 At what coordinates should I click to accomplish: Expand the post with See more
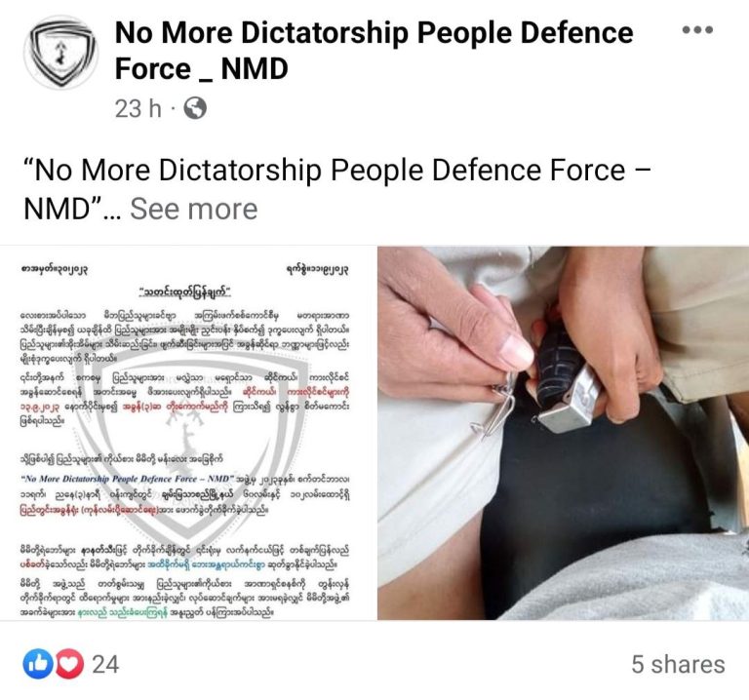pyautogui.click(x=193, y=209)
